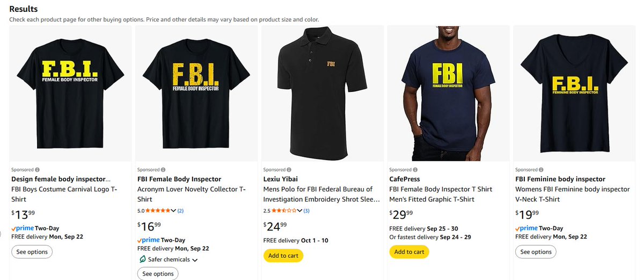Click the Sponsored info icon on Lexiu Yibai polo
The width and height of the screenshot is (644, 280).
(x=289, y=169)
